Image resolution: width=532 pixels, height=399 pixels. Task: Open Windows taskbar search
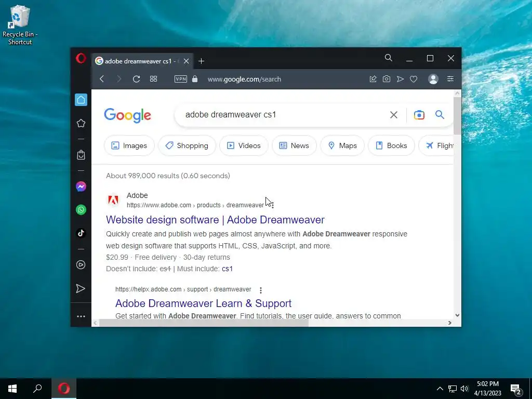tap(37, 389)
